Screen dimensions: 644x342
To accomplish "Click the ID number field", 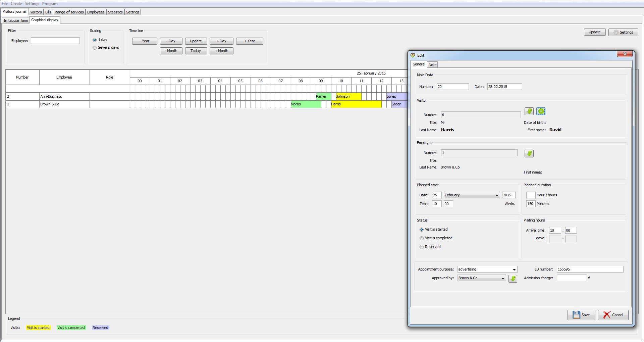I will point(590,269).
